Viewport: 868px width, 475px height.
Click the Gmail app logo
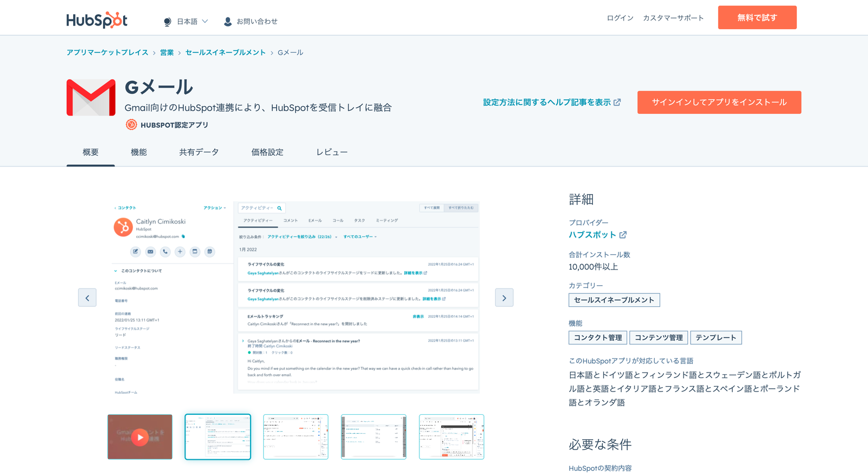click(x=91, y=98)
